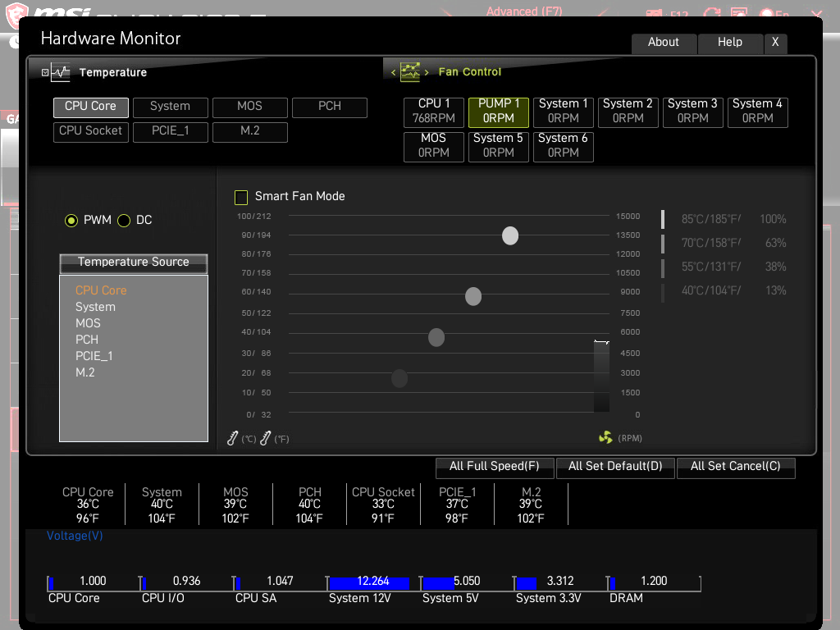Select the PCIE_1 temperature button

coord(171,132)
